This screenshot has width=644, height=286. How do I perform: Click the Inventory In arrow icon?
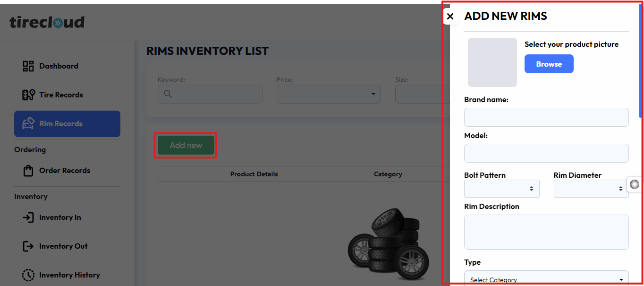pos(28,217)
